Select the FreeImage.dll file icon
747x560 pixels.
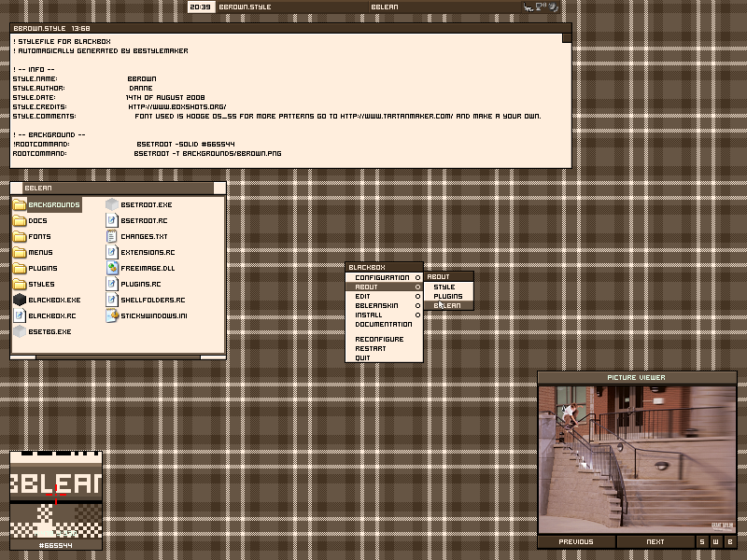[112, 268]
